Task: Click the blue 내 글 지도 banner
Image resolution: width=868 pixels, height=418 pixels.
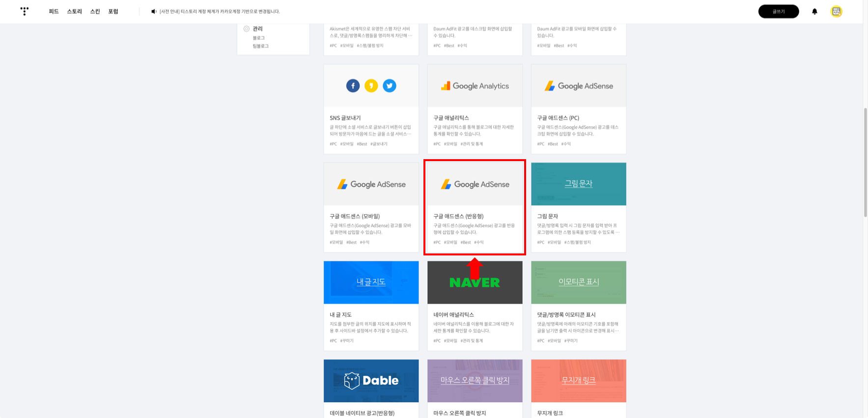Action: pyautogui.click(x=371, y=282)
